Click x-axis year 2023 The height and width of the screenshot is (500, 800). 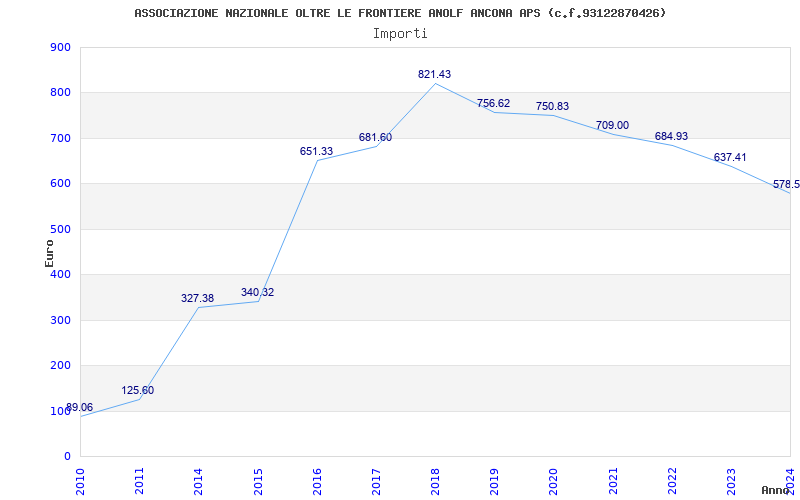[732, 481]
